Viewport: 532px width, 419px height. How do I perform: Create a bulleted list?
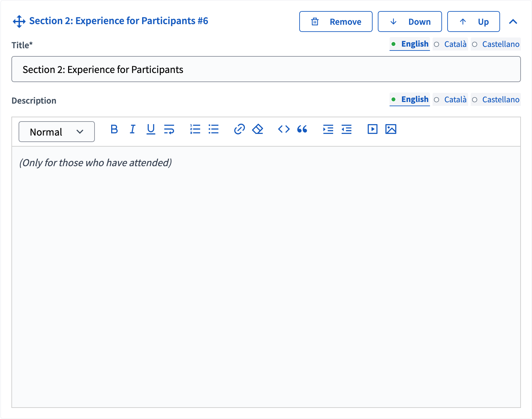[x=213, y=129]
